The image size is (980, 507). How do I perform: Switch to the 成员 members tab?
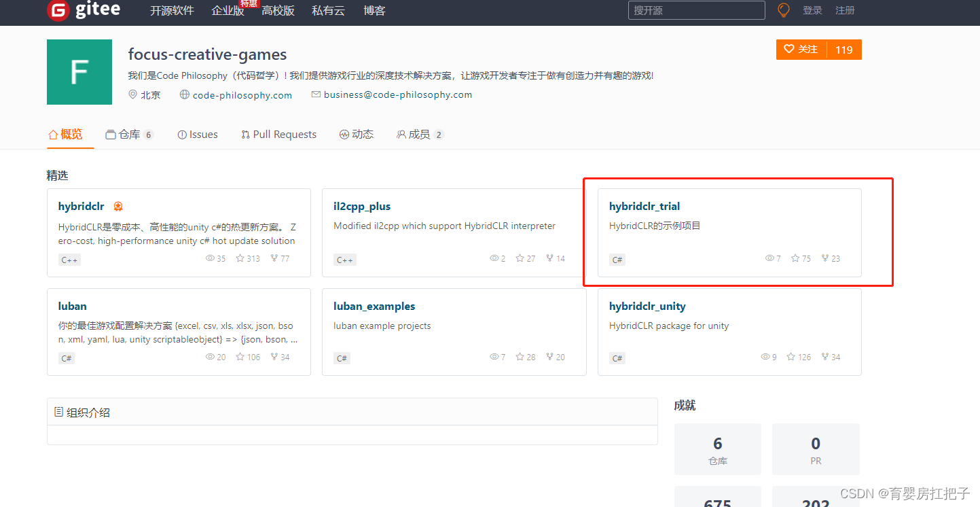[420, 135]
